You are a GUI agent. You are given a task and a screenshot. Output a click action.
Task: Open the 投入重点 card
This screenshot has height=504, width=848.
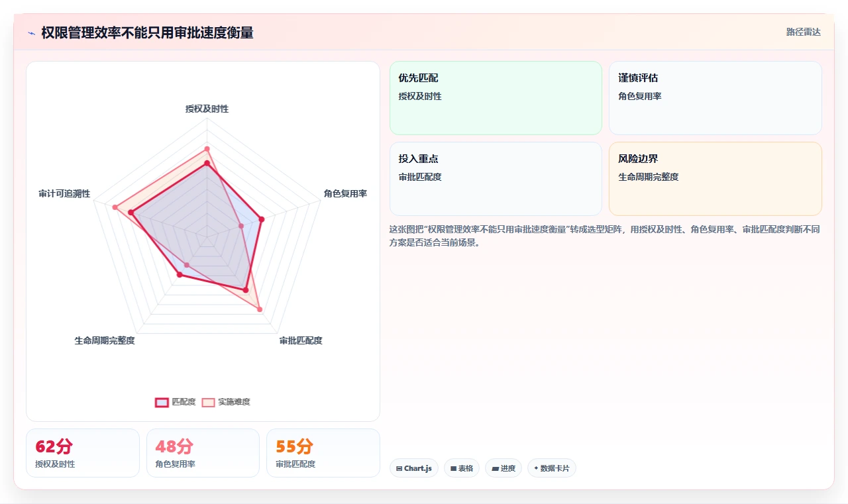pos(496,179)
